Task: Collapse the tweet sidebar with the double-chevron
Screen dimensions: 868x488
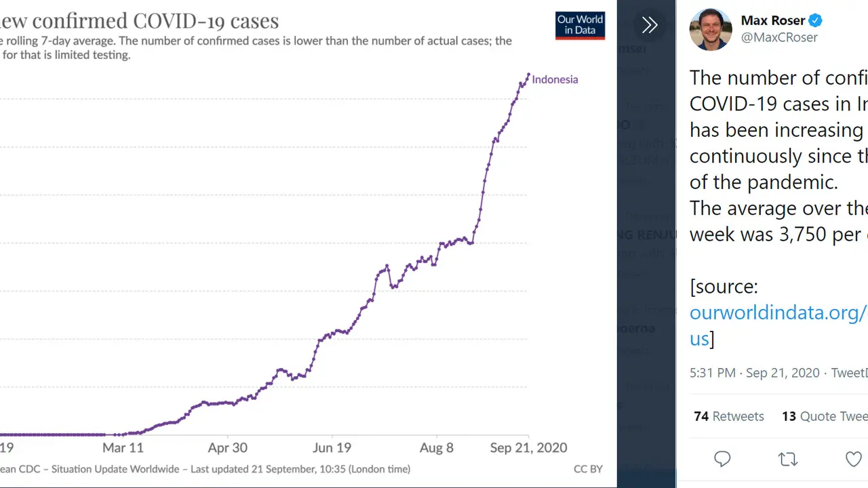Action: point(649,26)
